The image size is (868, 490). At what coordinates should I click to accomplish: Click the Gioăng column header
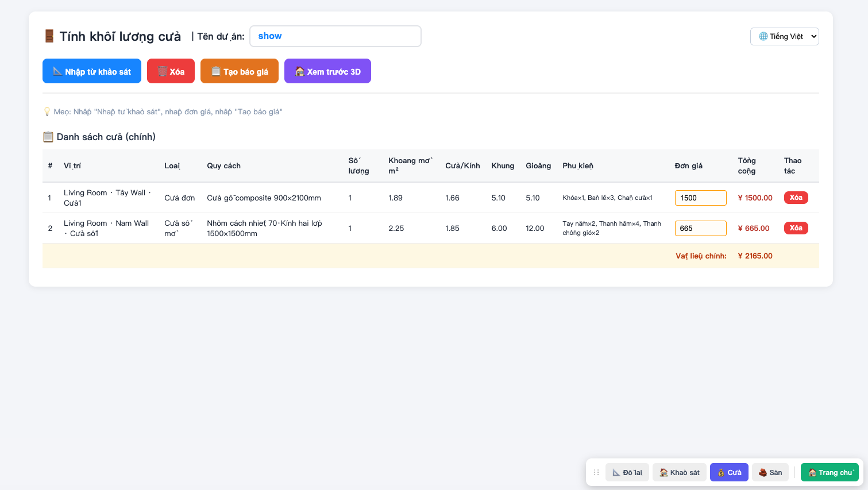[538, 166]
